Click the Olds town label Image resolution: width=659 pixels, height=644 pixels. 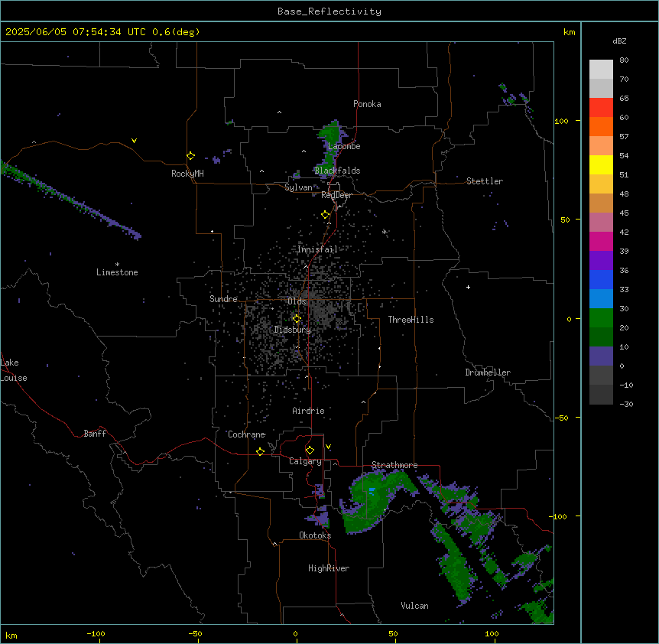(297, 301)
